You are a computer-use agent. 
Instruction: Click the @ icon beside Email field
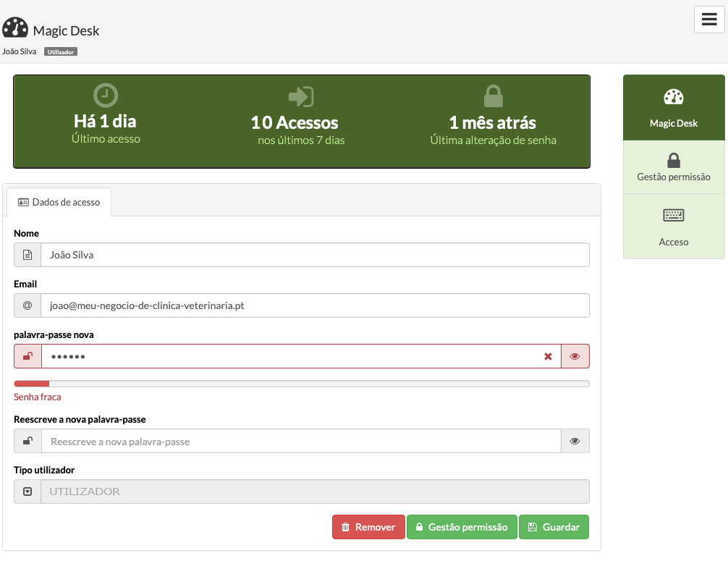27,305
